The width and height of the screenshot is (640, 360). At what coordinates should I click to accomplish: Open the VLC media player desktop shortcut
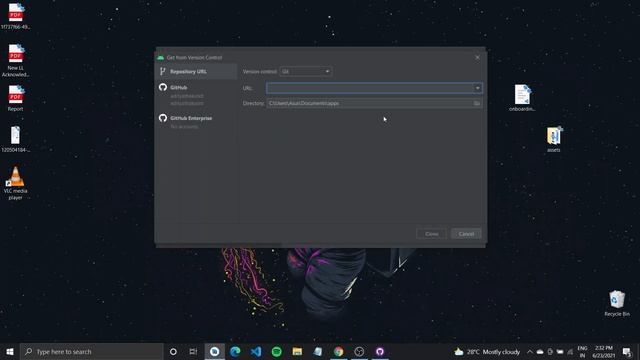coord(15,183)
